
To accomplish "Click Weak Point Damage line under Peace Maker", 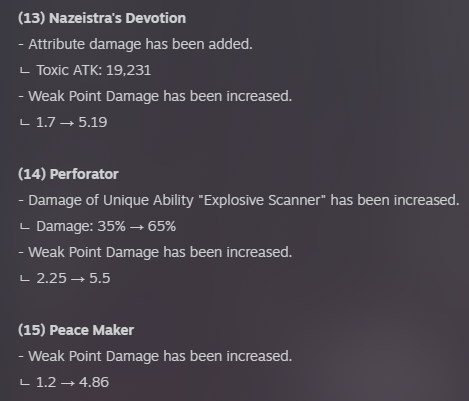I will tap(155, 356).
